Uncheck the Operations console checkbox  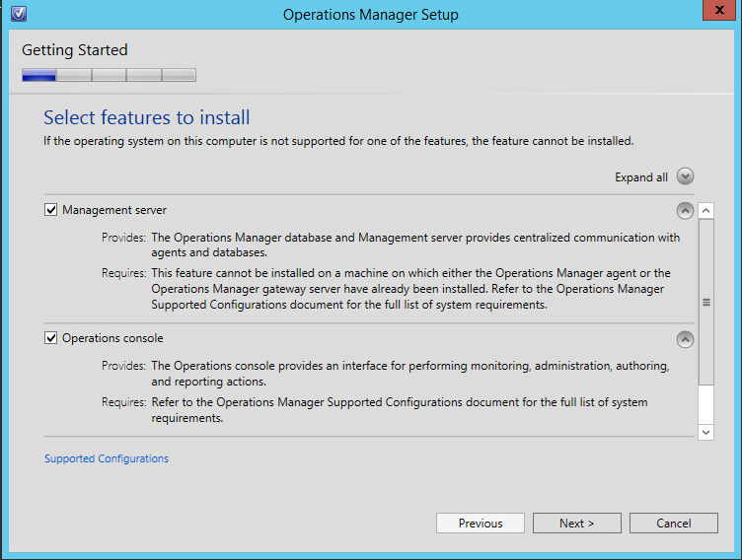pos(50,338)
